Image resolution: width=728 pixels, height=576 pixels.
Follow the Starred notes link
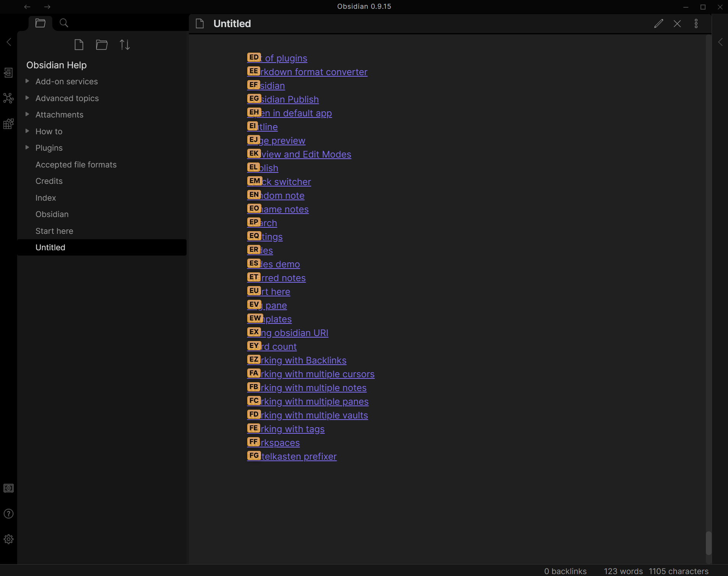click(276, 278)
